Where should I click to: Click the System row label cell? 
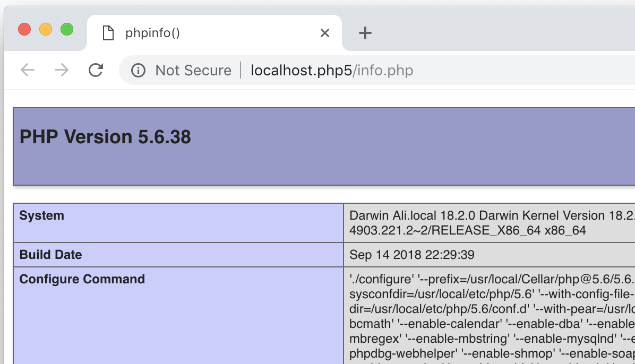tap(41, 215)
